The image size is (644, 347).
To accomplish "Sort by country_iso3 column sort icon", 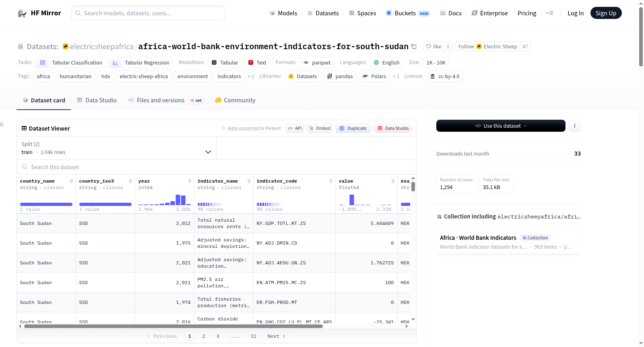I will coord(130,181).
